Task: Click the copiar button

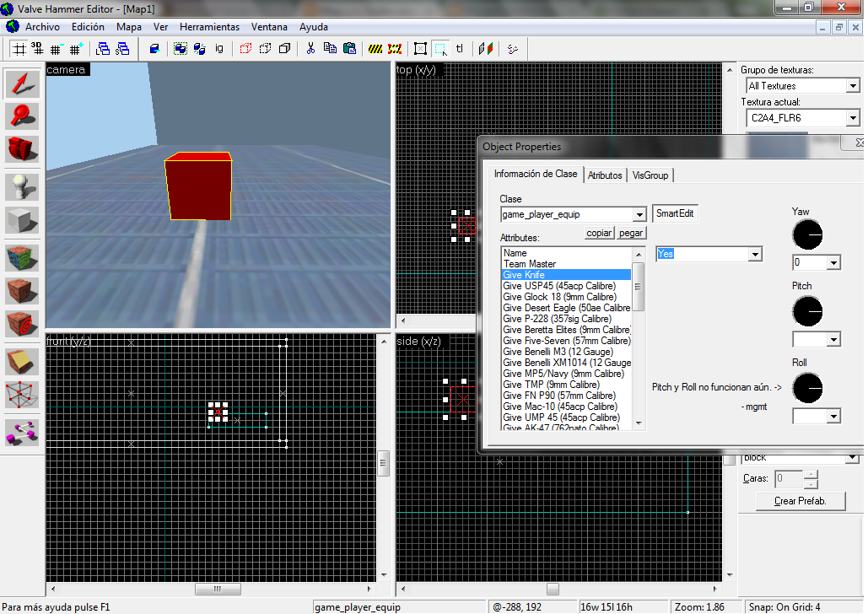Action: coord(599,233)
